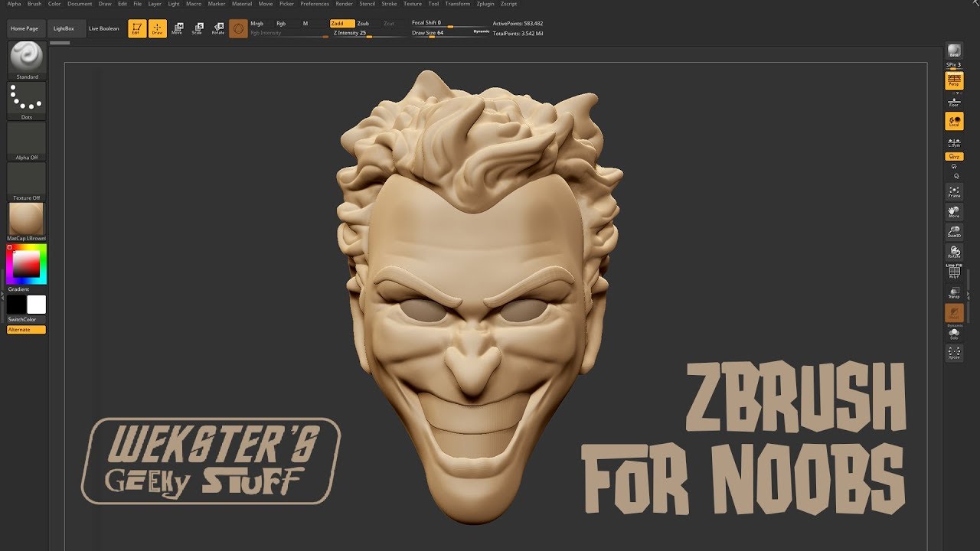The width and height of the screenshot is (980, 551).
Task: Toggle L.Sym local symmetry
Action: [x=954, y=142]
